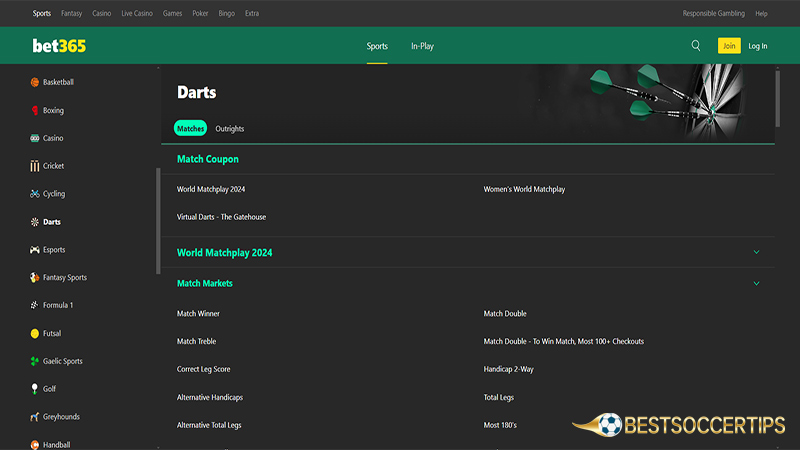Select the Matches tab
This screenshot has width=800, height=450.
190,128
